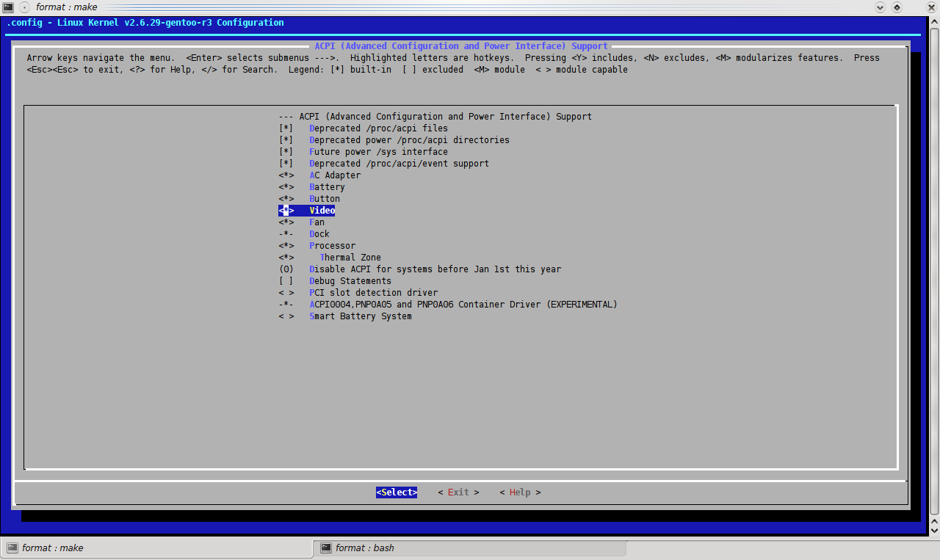Viewport: 940px width, 560px height.
Task: Select the Processor entry
Action: click(317, 246)
